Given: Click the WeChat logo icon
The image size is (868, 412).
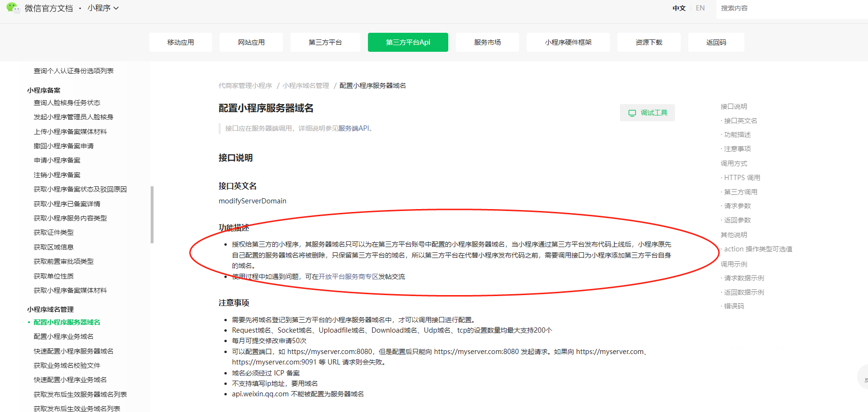Looking at the screenshot, I should (x=13, y=8).
